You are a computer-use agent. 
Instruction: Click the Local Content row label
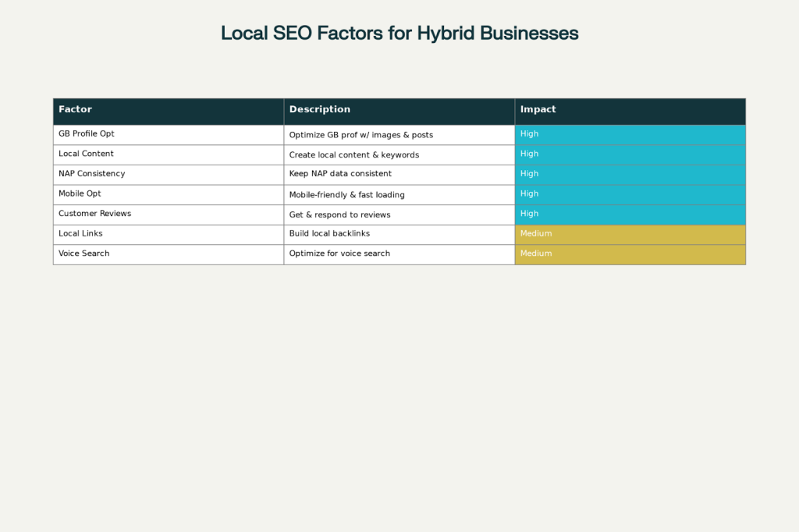point(86,154)
